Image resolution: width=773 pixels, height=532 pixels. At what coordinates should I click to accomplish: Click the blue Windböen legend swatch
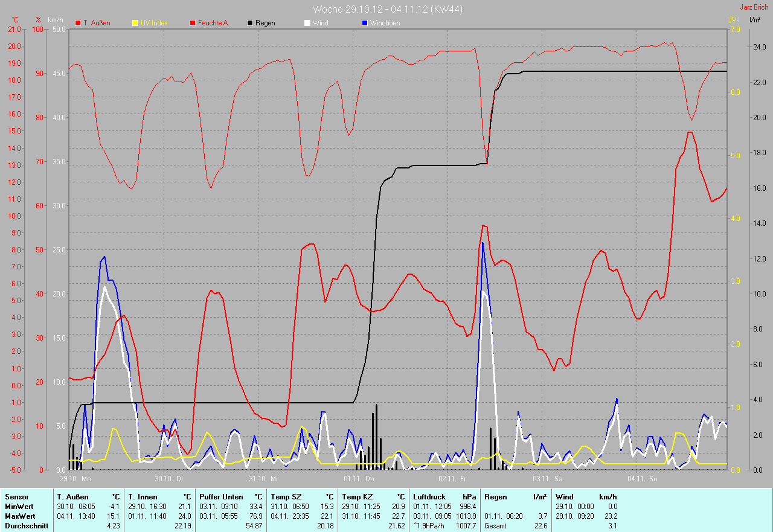[365, 23]
